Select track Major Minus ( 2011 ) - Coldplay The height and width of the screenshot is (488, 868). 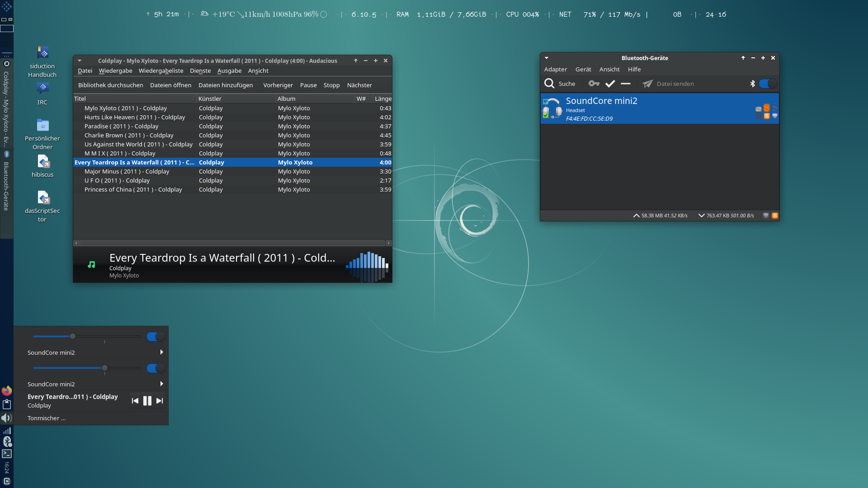coord(232,171)
